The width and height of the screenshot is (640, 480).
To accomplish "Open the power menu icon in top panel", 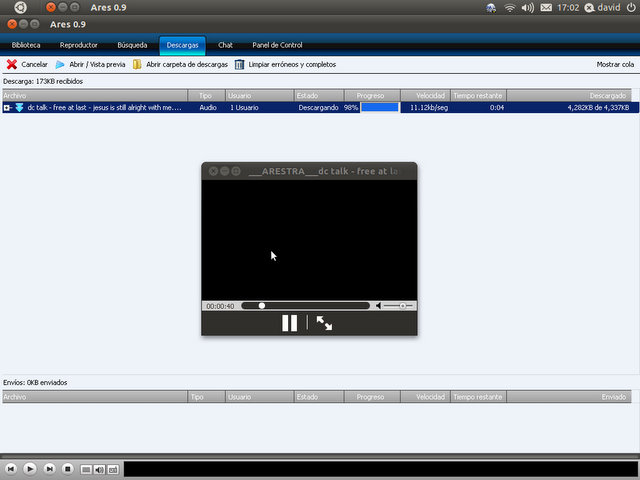I will (631, 8).
